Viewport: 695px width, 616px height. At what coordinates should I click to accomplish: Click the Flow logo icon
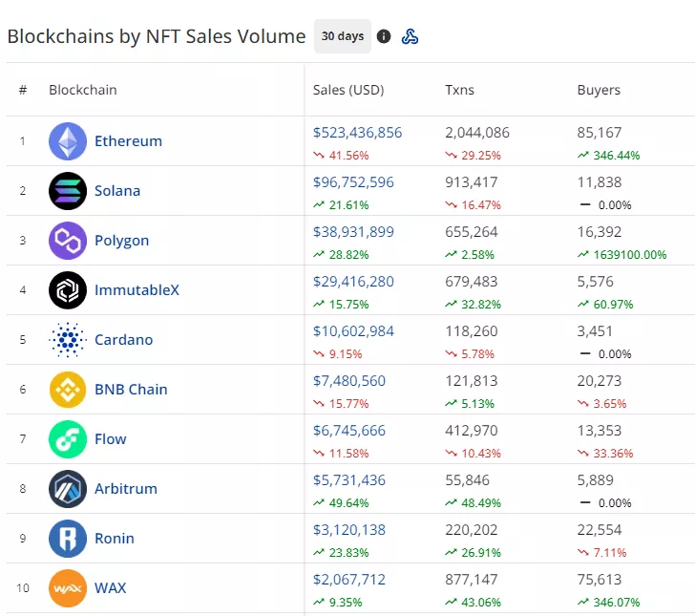[68, 439]
